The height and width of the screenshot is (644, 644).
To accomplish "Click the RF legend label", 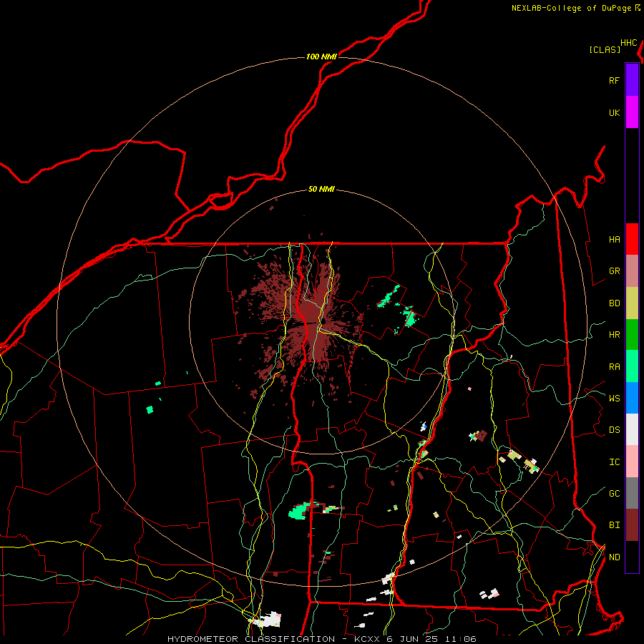I will point(614,81).
